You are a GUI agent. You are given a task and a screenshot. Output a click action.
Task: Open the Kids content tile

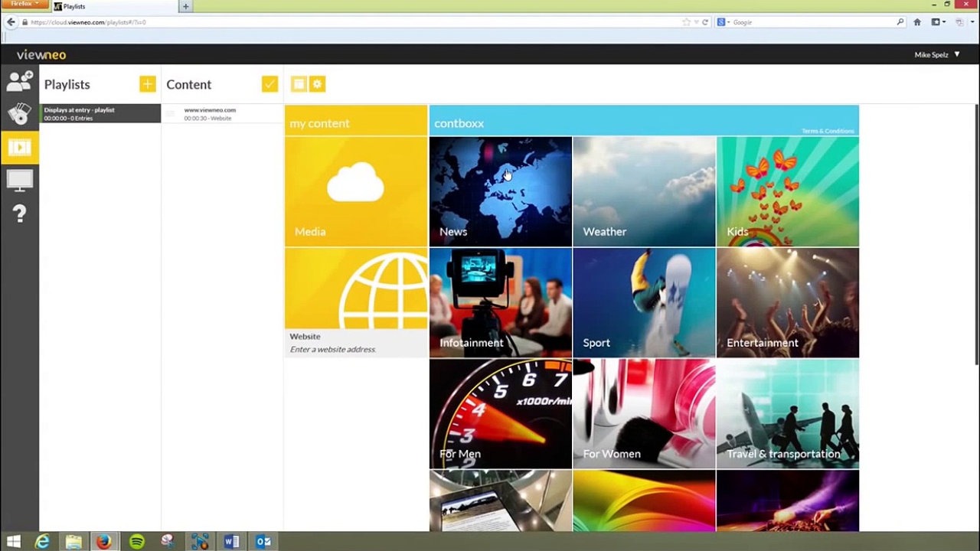point(788,192)
